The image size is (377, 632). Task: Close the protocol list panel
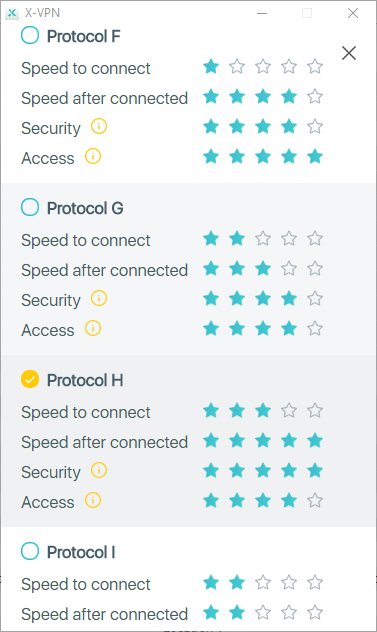[349, 53]
